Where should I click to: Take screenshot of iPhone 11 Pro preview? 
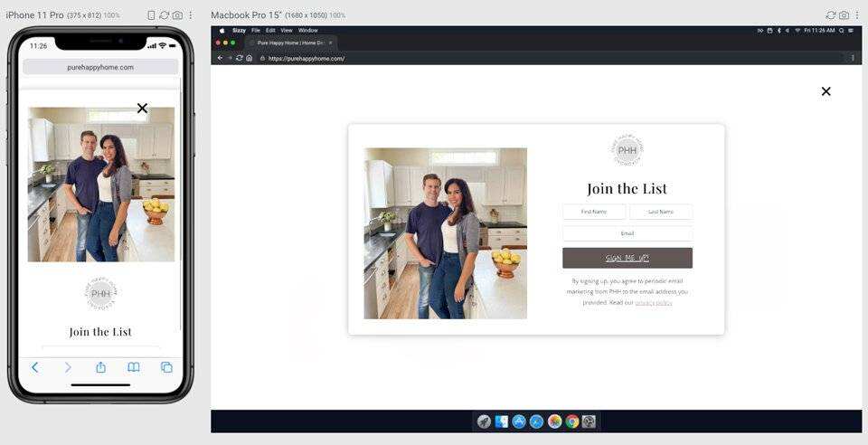point(177,15)
